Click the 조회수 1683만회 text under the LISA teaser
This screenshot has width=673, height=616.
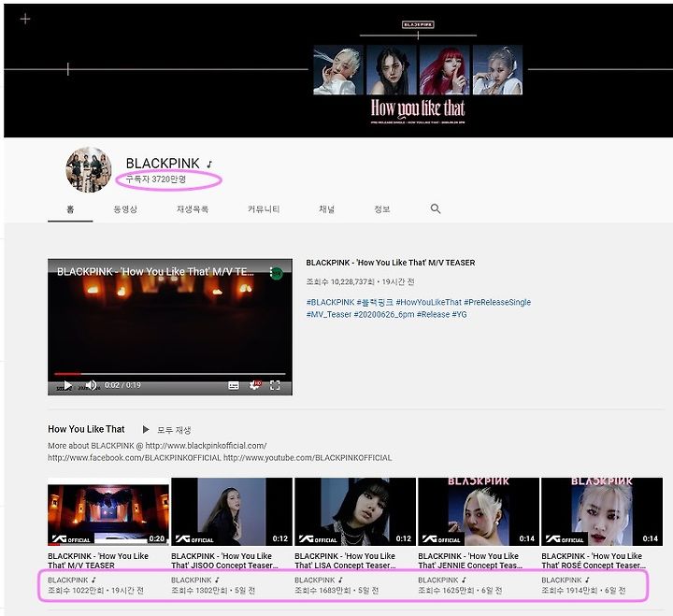pyautogui.click(x=322, y=591)
